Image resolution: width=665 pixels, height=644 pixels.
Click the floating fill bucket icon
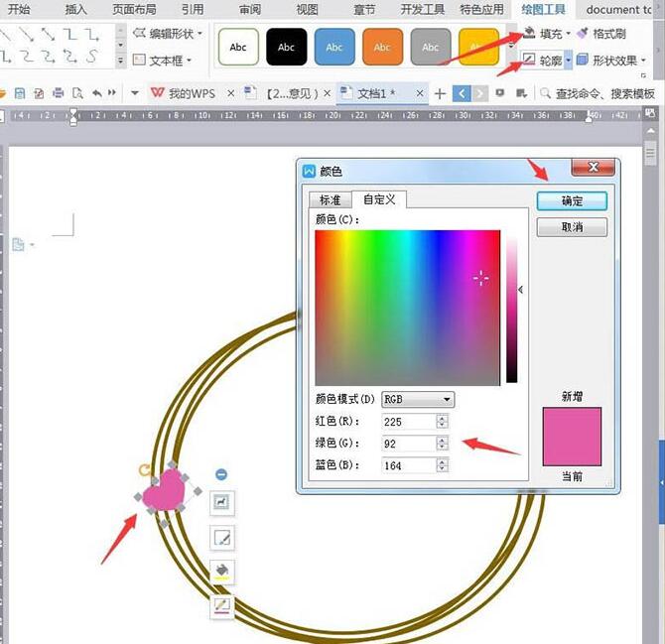(x=222, y=572)
